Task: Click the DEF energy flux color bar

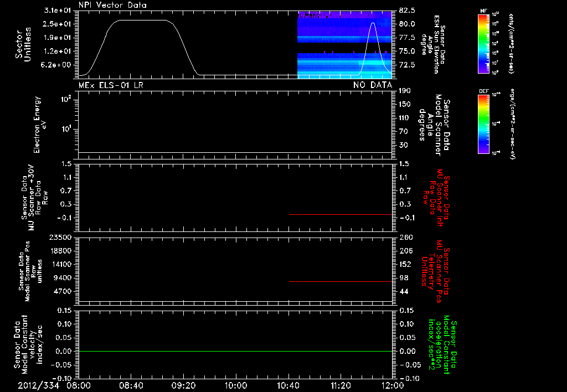Action: point(484,124)
